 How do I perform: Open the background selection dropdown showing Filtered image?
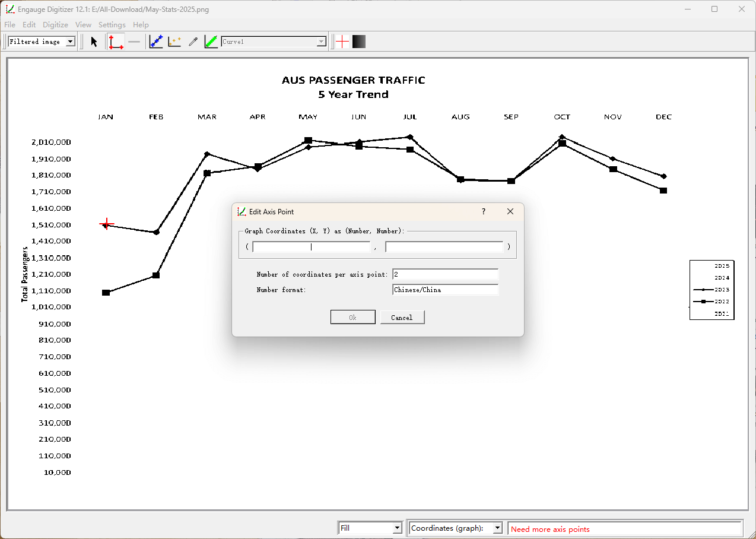(x=71, y=41)
